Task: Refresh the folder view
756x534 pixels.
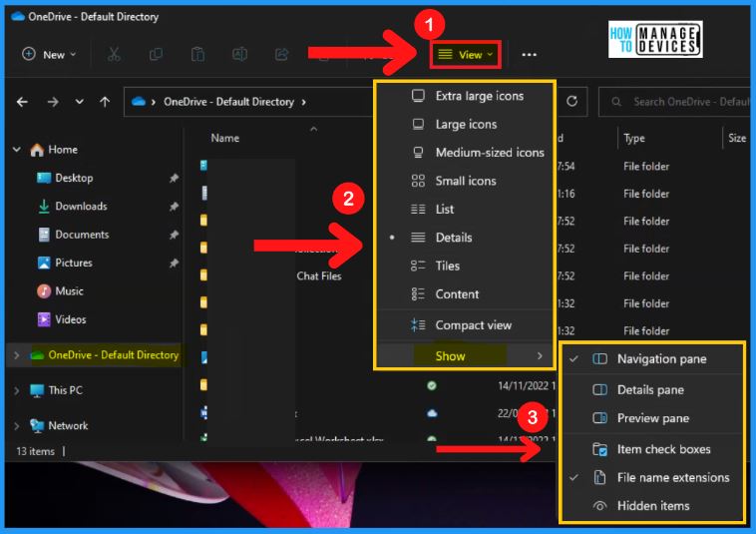Action: point(571,101)
